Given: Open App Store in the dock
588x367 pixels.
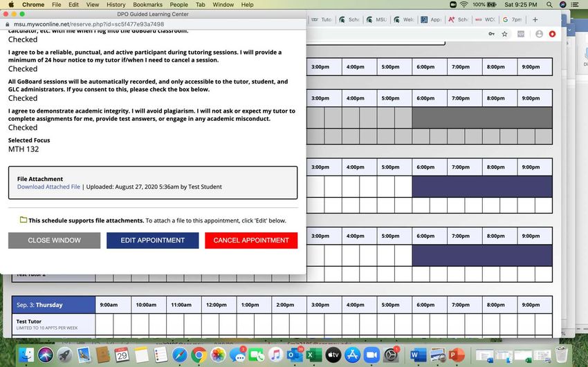Looking at the screenshot, I should click(352, 355).
